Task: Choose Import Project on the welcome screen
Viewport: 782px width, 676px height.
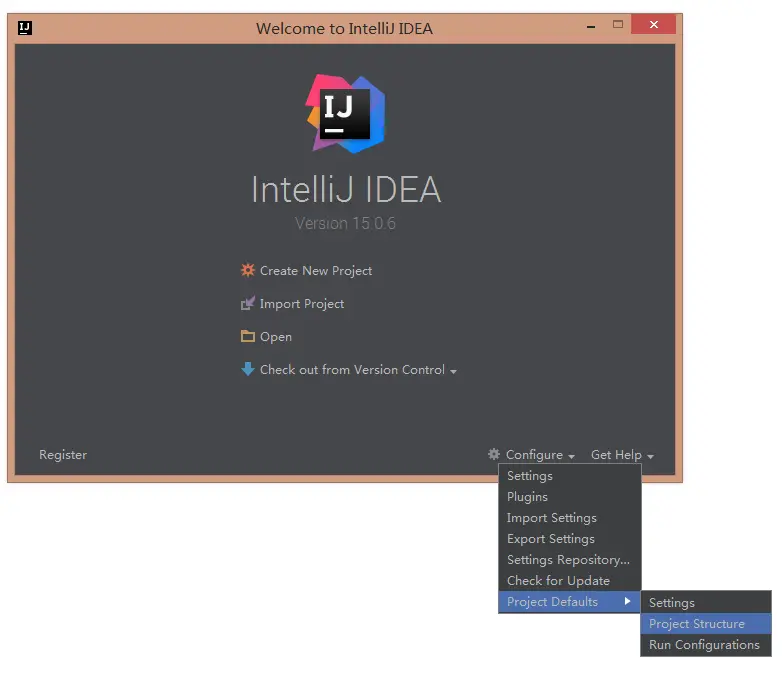Action: [x=302, y=304]
